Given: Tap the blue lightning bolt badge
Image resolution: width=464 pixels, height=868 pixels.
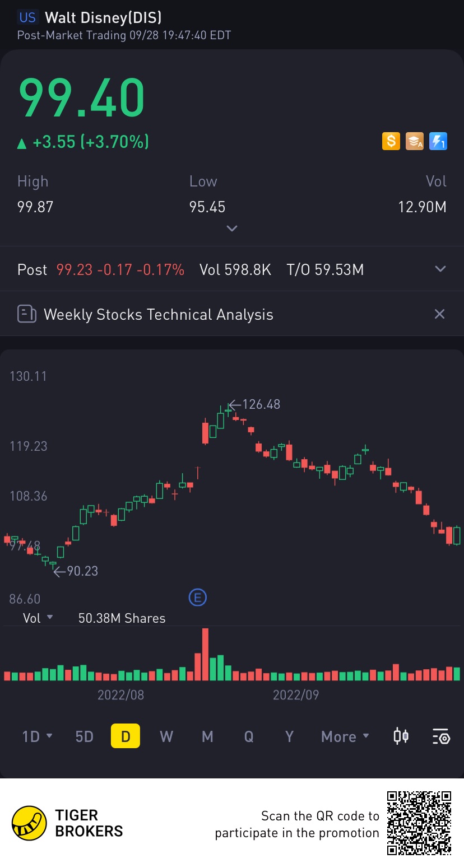Looking at the screenshot, I should tap(438, 141).
